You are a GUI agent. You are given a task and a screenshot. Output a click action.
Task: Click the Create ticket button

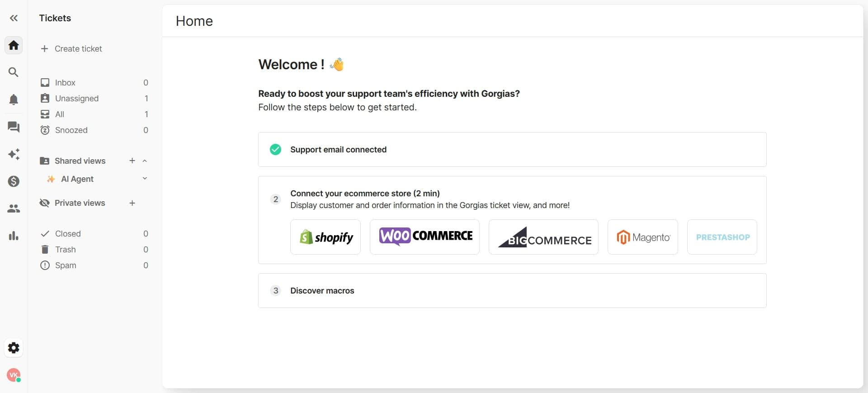point(72,48)
